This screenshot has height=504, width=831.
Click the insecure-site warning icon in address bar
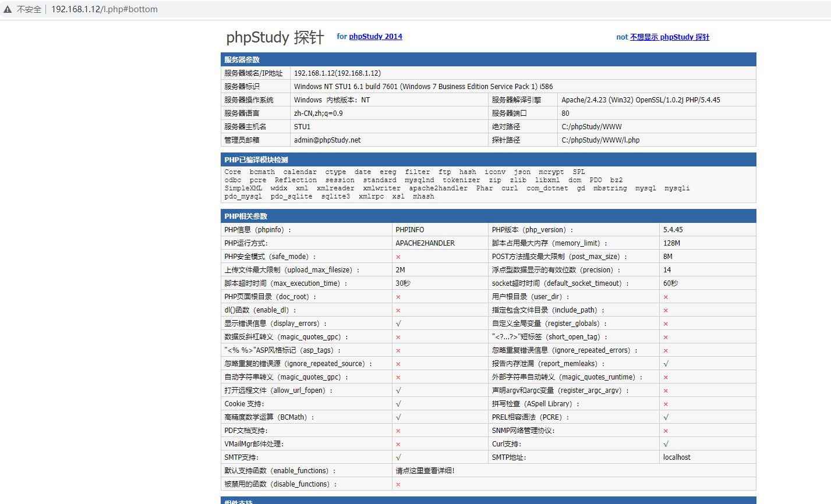click(x=8, y=9)
